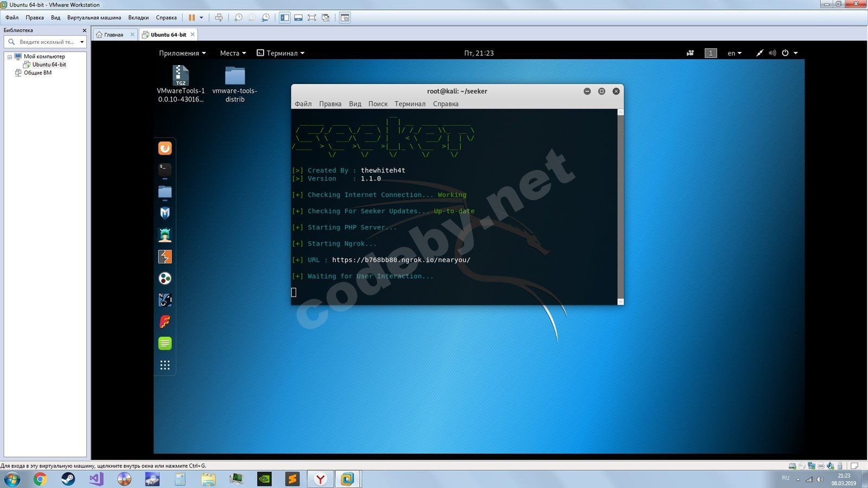Open the Windows Start menu
This screenshot has width=868, height=488.
coord(12,479)
